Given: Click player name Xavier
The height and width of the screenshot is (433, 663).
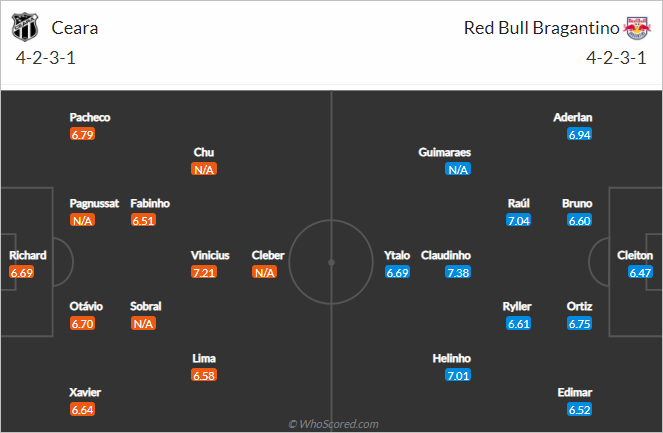Looking at the screenshot, I should click(85, 392).
